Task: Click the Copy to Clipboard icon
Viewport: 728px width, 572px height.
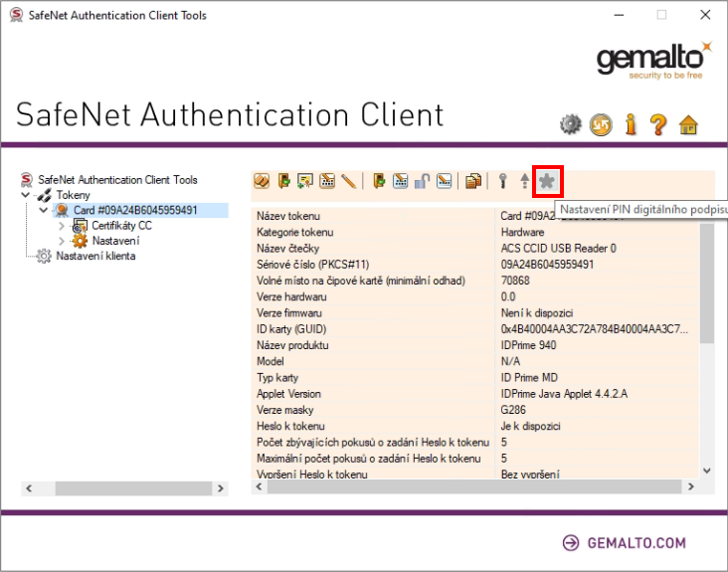Action: pyautogui.click(x=473, y=181)
